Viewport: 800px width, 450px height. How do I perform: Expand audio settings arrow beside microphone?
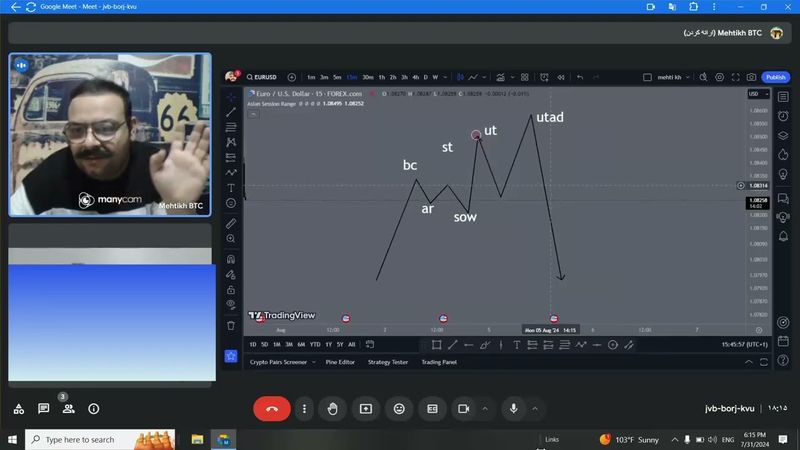tap(535, 408)
